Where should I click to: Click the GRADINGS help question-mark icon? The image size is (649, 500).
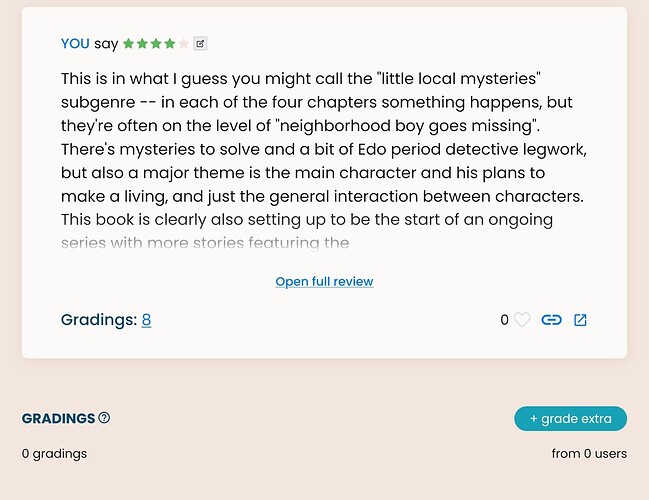tap(104, 418)
